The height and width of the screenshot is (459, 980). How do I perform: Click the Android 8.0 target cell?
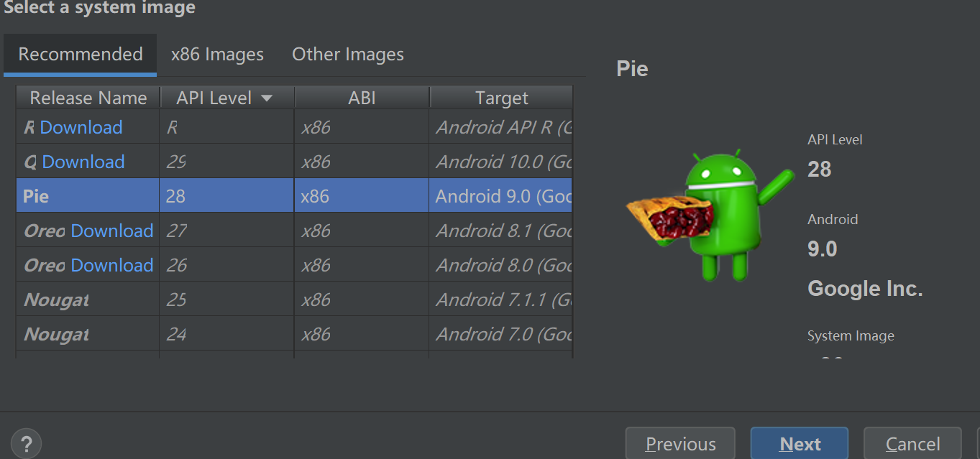[x=501, y=264]
